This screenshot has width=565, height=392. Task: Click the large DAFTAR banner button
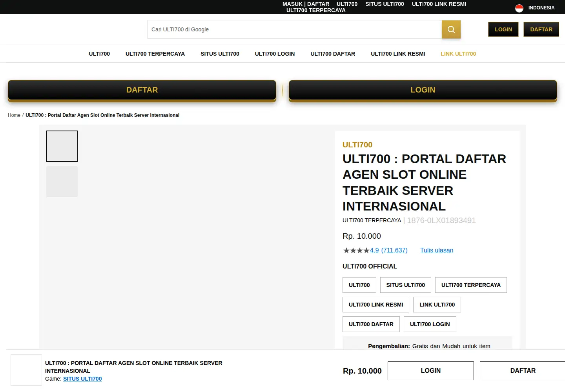(142, 90)
